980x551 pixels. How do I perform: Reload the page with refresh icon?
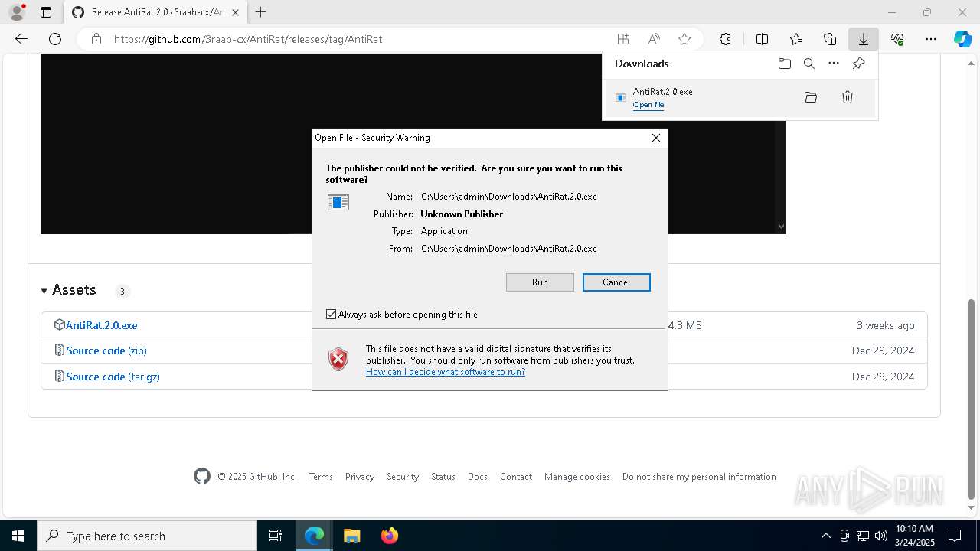[55, 39]
